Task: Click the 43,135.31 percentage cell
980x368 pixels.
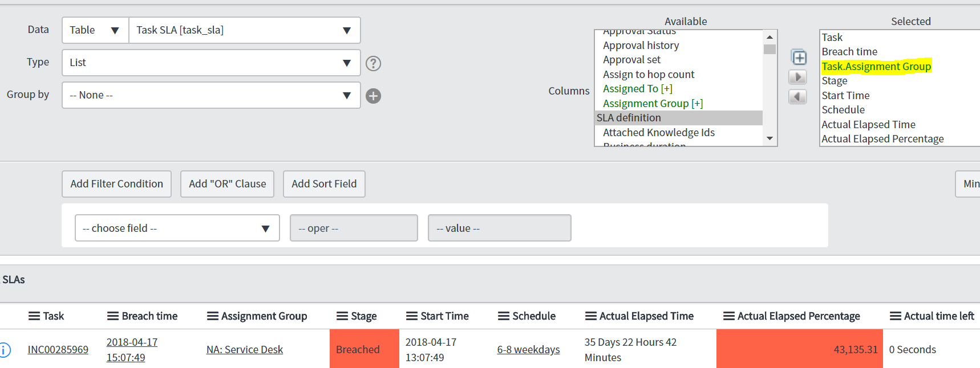Action: (800, 349)
